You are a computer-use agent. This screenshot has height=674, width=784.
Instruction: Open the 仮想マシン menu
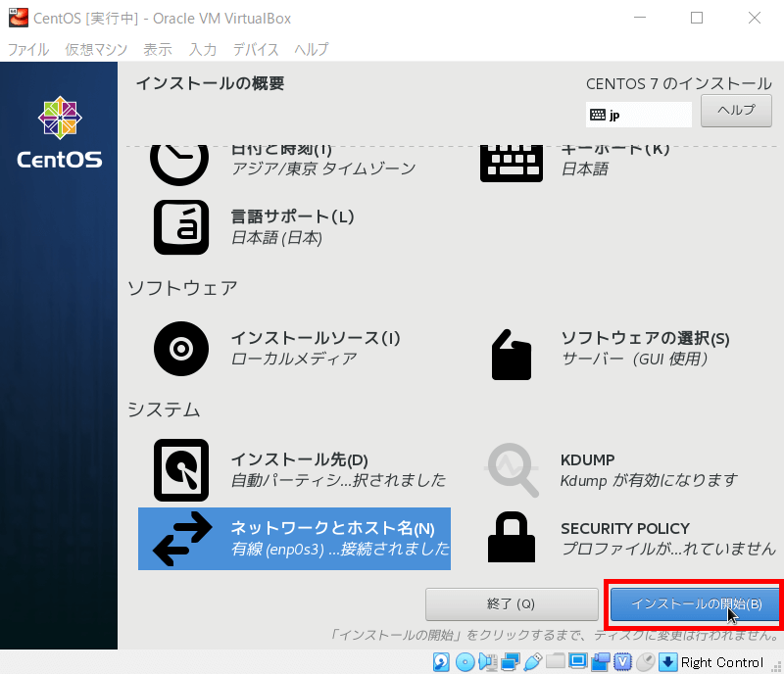(x=96, y=49)
